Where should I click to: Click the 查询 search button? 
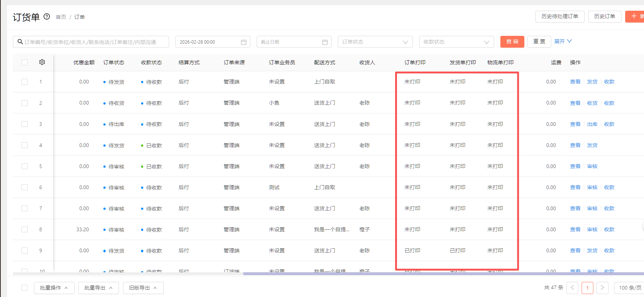click(512, 42)
